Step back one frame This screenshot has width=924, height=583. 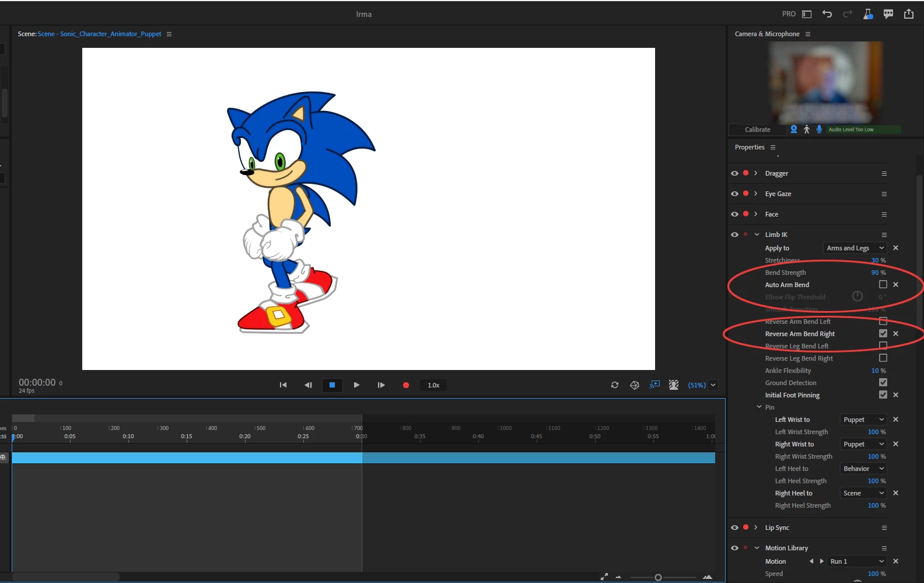coord(308,385)
